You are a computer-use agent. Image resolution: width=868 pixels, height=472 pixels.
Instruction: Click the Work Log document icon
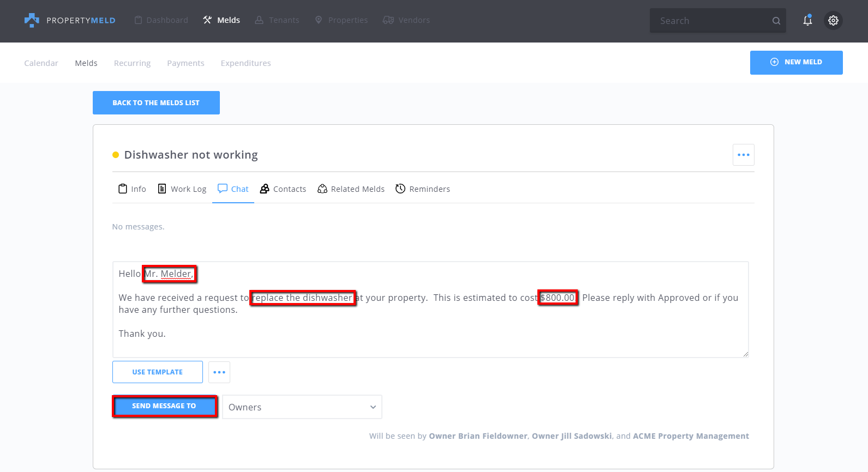click(x=162, y=189)
